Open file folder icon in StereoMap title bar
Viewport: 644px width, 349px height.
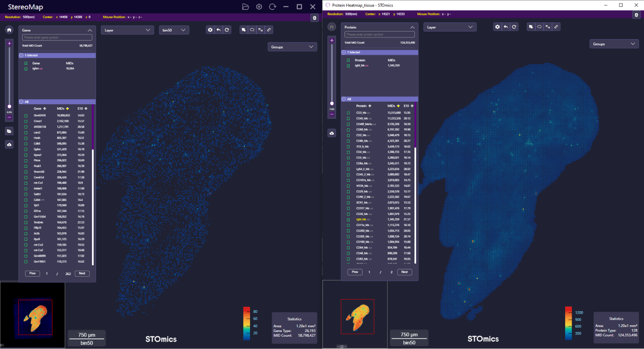(x=245, y=7)
